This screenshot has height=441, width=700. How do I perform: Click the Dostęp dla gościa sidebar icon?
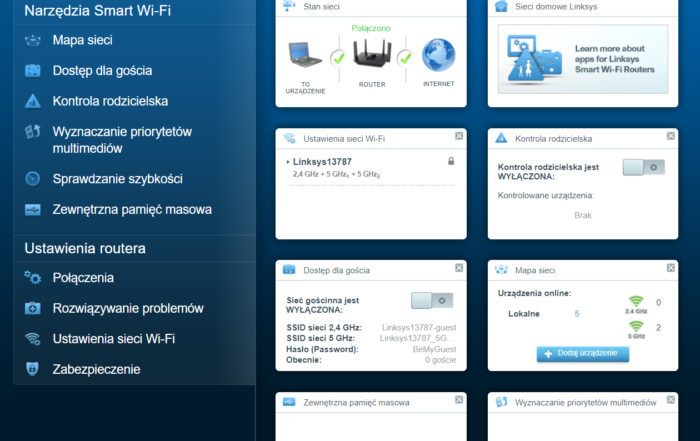[x=33, y=71]
